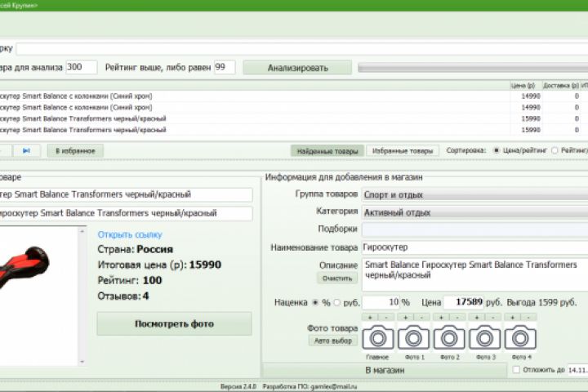Open the Подборки dropdown
The image size is (588, 392).
point(474,229)
